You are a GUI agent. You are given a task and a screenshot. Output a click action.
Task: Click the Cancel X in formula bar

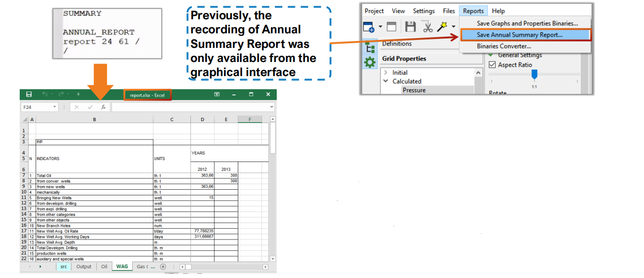point(77,107)
